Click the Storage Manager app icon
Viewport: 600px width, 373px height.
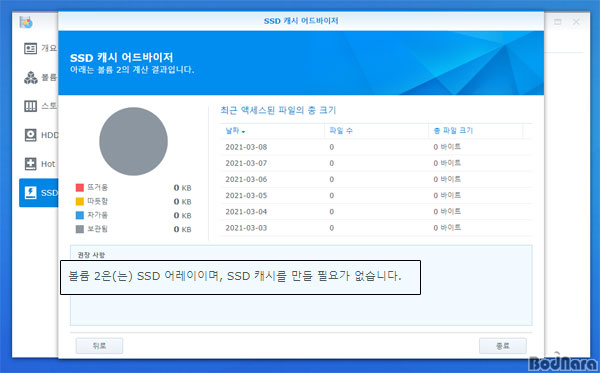click(26, 22)
